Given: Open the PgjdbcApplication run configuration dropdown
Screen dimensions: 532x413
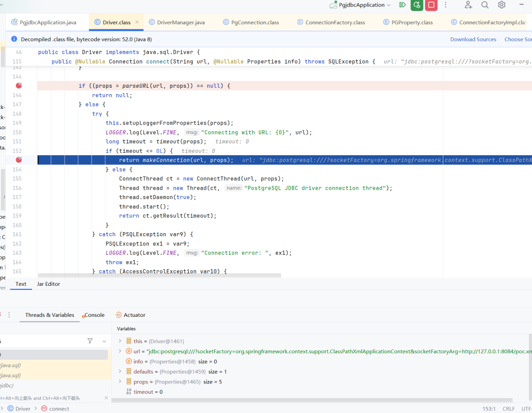Looking at the screenshot, I should tap(389, 5).
